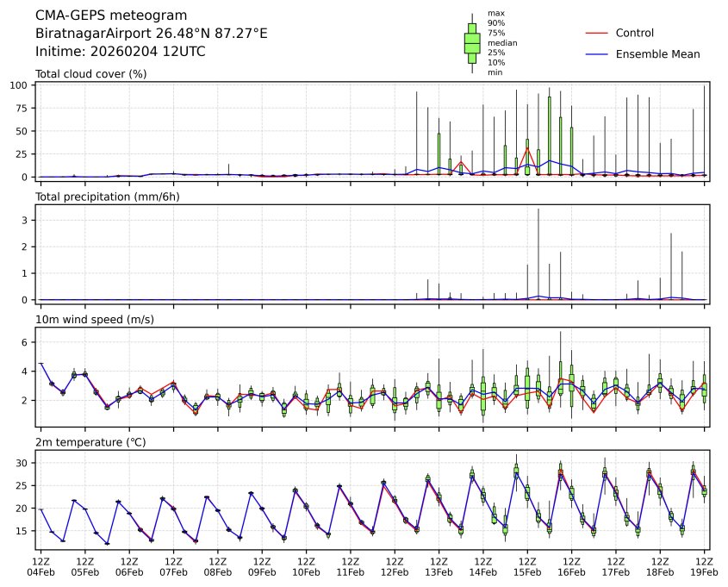Click the box-plot symbol in the legend
This screenshot has width=728, height=587.
point(472,43)
